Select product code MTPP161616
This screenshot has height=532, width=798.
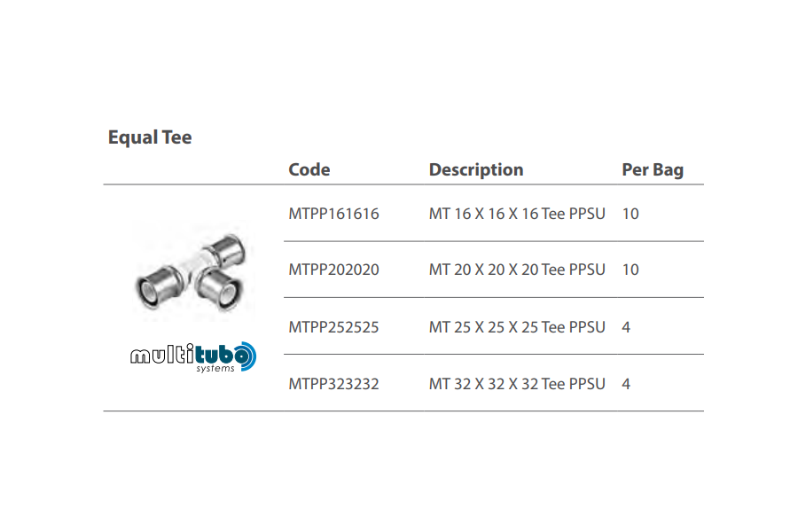pyautogui.click(x=333, y=214)
